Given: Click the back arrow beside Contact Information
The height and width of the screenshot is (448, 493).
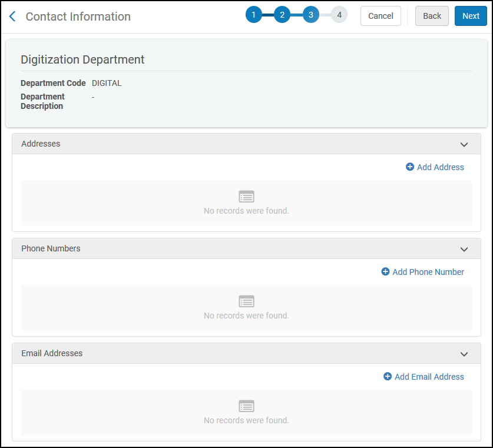Looking at the screenshot, I should [x=12, y=16].
